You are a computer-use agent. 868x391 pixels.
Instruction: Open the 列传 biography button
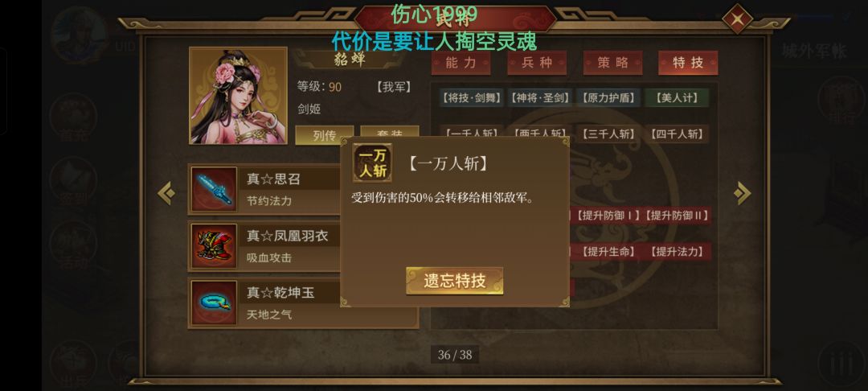click(325, 135)
